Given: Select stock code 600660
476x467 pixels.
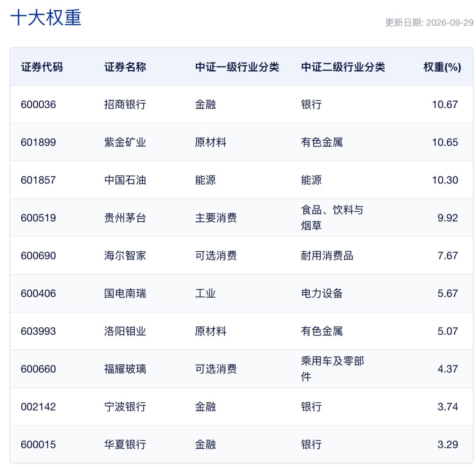Looking at the screenshot, I should click(38, 369).
